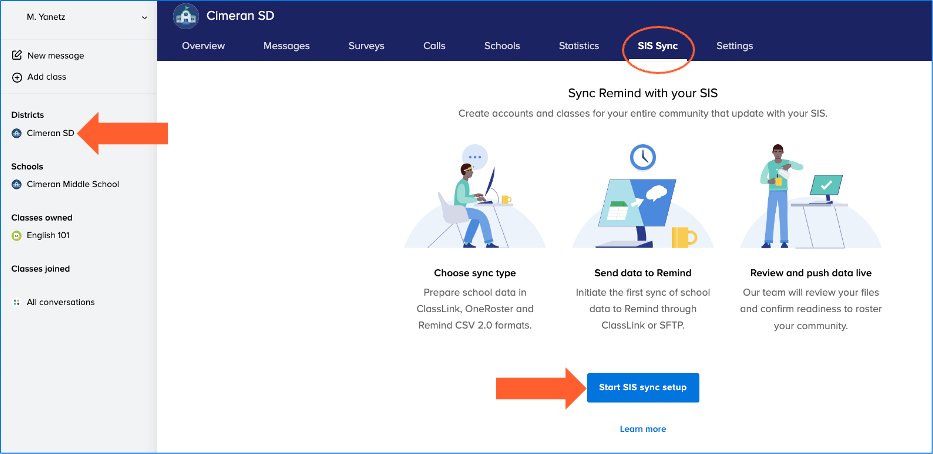Expand the M. Yonetz account dropdown

coord(144,17)
